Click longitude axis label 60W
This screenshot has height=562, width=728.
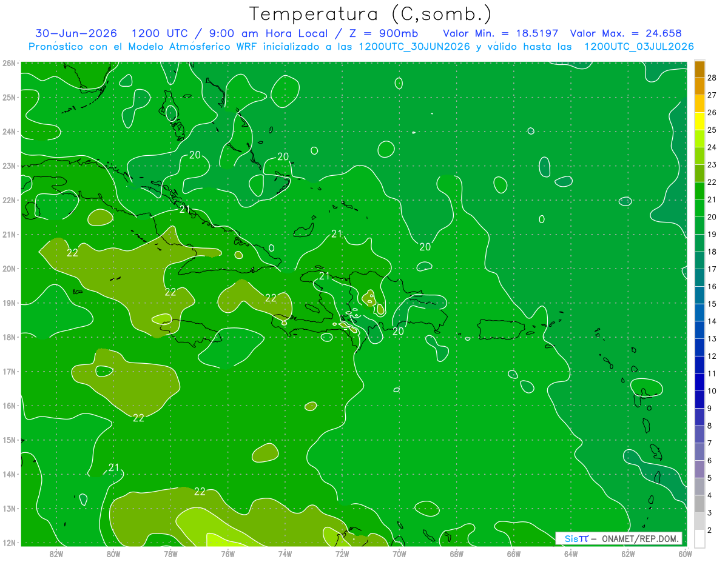686,554
